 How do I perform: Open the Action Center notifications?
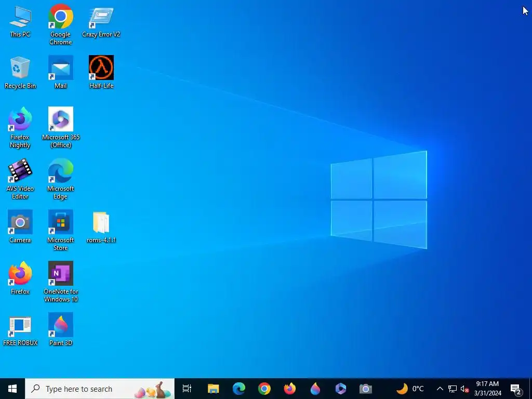click(x=516, y=389)
